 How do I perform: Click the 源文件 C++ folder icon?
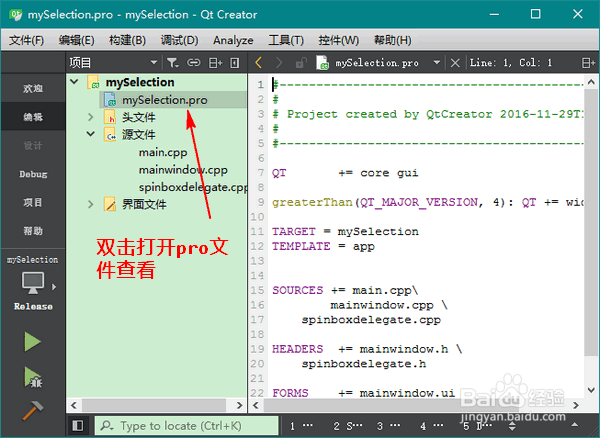[110, 135]
